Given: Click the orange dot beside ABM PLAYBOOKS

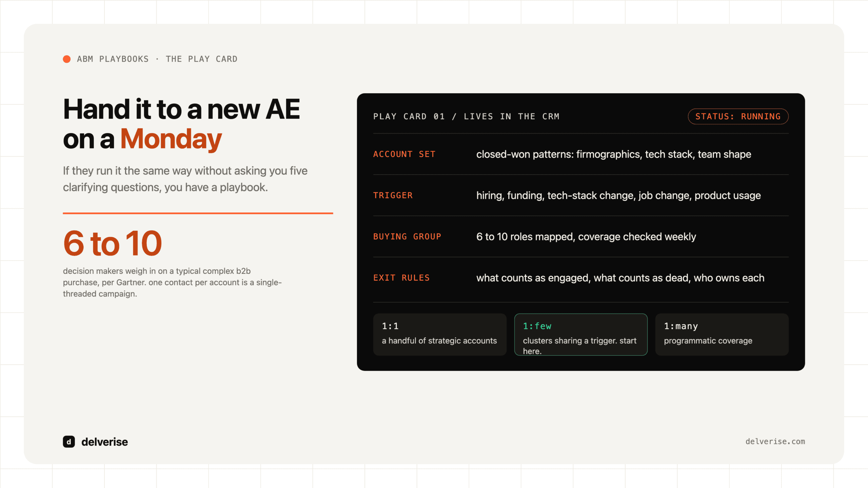Looking at the screenshot, I should coord(67,59).
